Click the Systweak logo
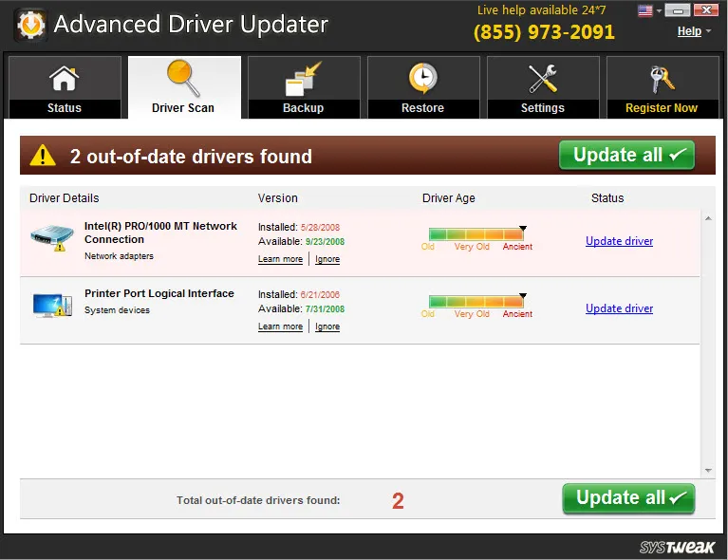The height and width of the screenshot is (560, 728). tap(677, 547)
